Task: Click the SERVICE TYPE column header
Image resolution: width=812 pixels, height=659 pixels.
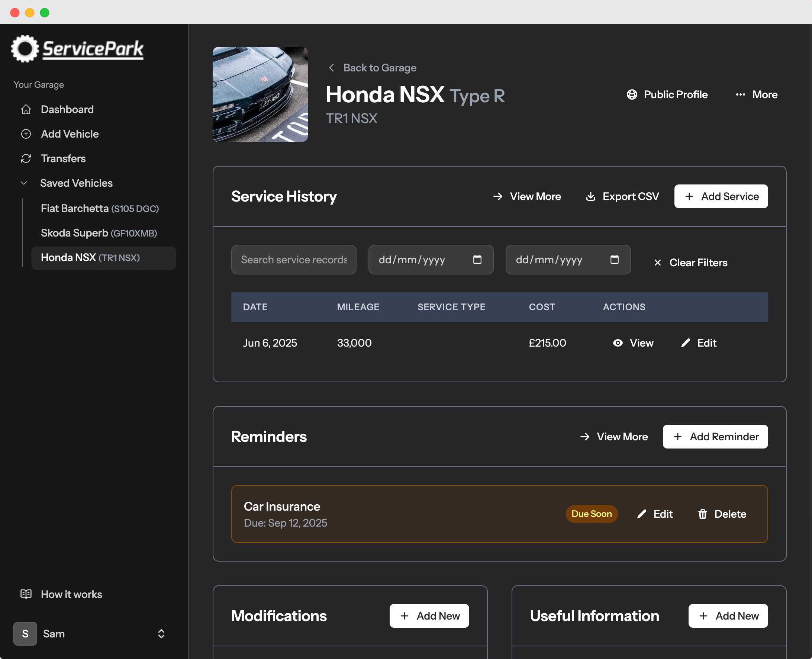Action: tap(451, 307)
